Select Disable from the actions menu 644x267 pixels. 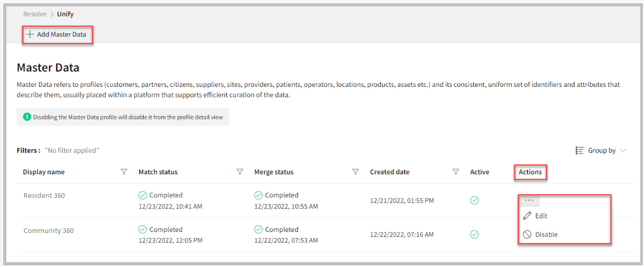point(546,235)
